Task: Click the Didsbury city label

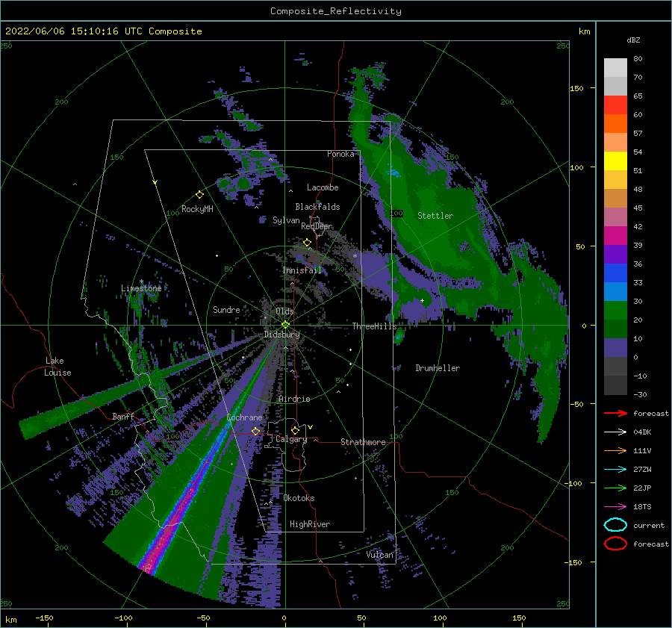Action: click(x=282, y=335)
